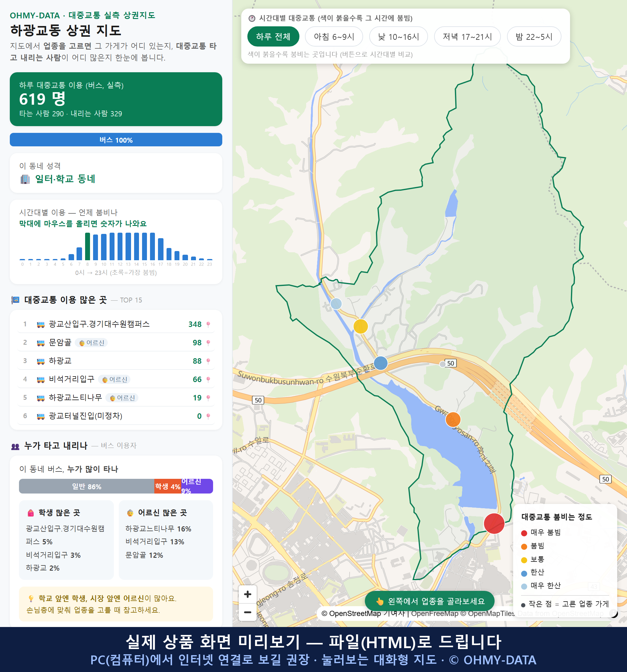Click the yellow normal stop marker on map
This screenshot has width=627, height=672.
tap(361, 326)
